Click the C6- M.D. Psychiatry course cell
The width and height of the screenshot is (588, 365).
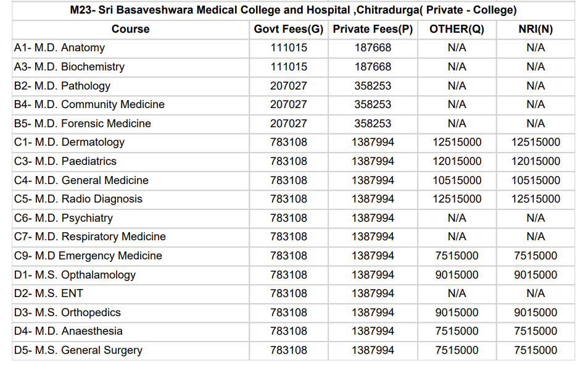click(64, 218)
